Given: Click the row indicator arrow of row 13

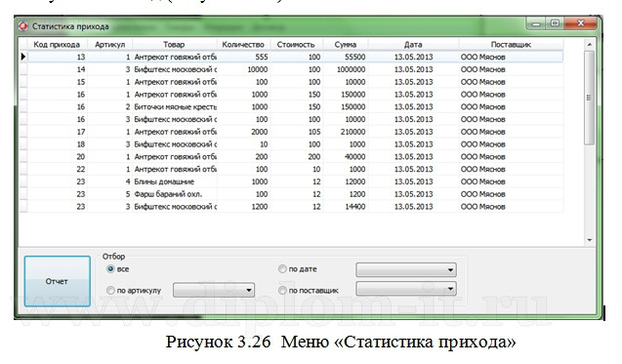Looking at the screenshot, I should pyautogui.click(x=23, y=58).
